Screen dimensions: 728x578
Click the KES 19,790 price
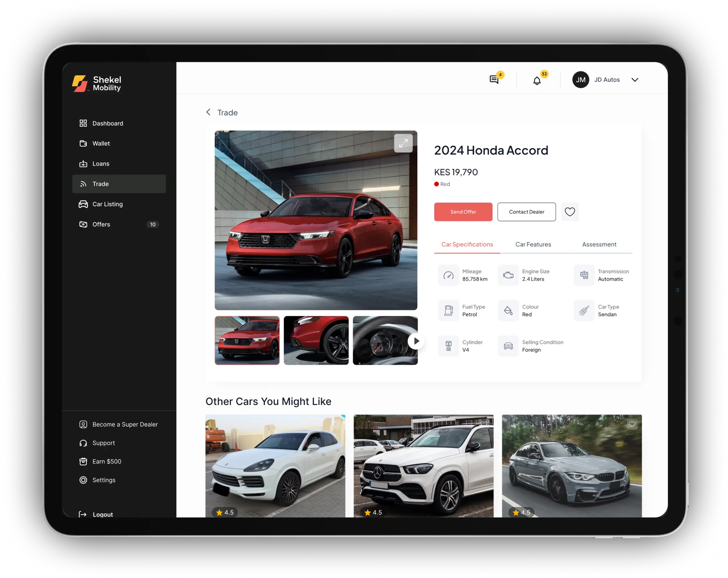[456, 172]
